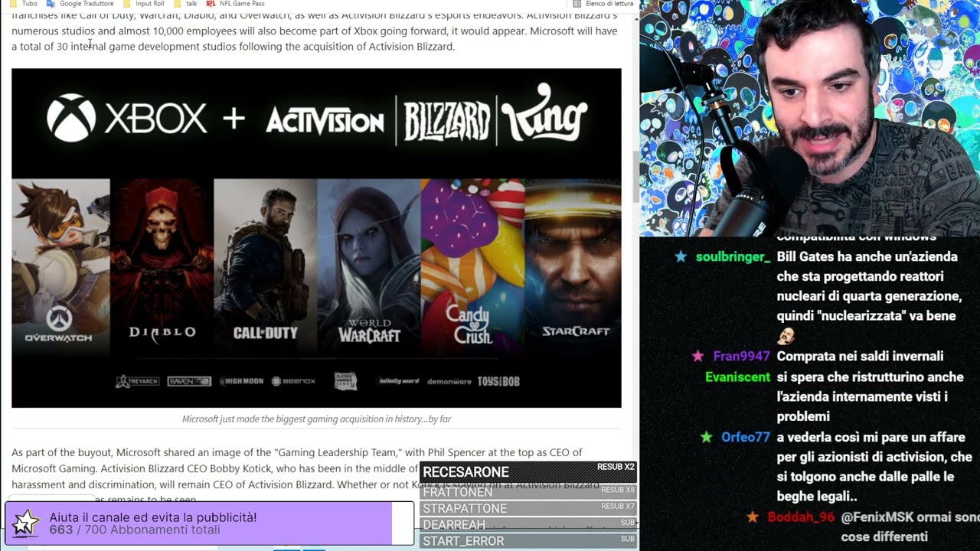
Task: Open Boddah_96 chat user profile
Action: click(x=801, y=517)
